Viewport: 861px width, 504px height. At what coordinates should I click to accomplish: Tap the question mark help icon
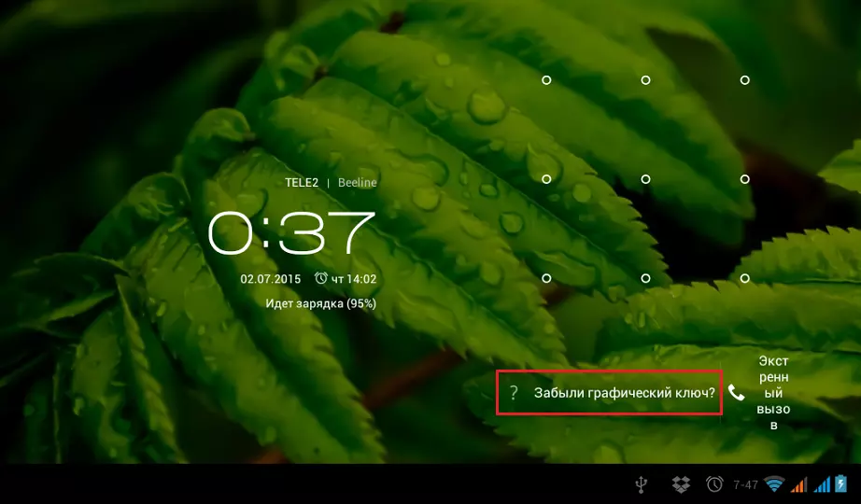coord(512,393)
